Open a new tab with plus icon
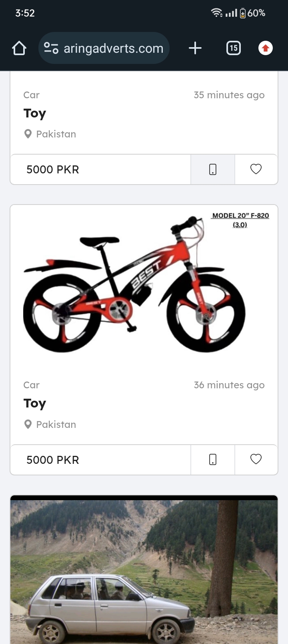The height and width of the screenshot is (644, 288). click(195, 48)
